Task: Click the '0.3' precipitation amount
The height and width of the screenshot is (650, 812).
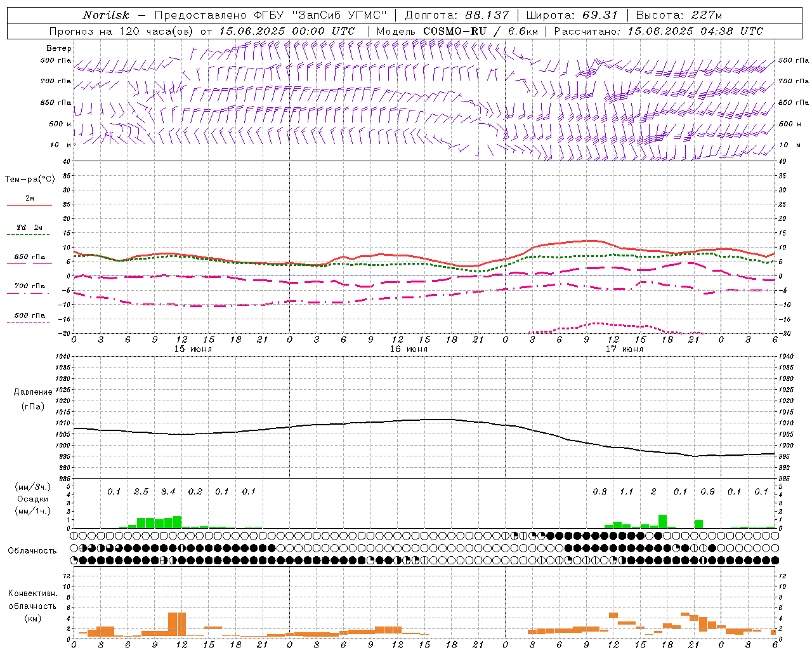Action: tap(599, 491)
